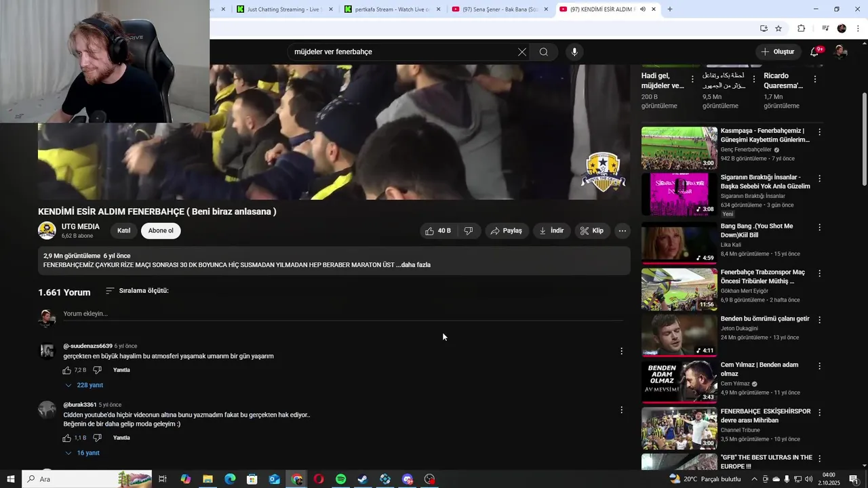Open menu for Bang Bang suggested video
Image resolution: width=868 pixels, height=488 pixels.
(x=819, y=228)
